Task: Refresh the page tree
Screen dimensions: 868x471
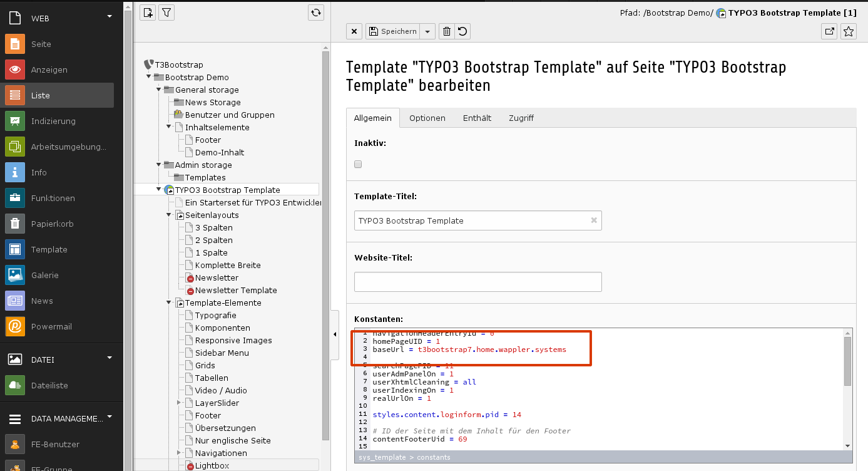Action: [316, 12]
